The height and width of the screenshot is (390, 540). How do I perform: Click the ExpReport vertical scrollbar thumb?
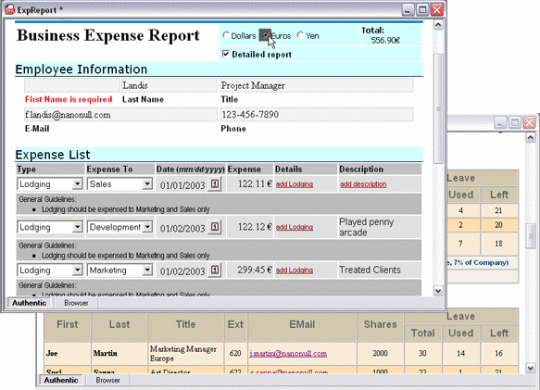[x=438, y=109]
